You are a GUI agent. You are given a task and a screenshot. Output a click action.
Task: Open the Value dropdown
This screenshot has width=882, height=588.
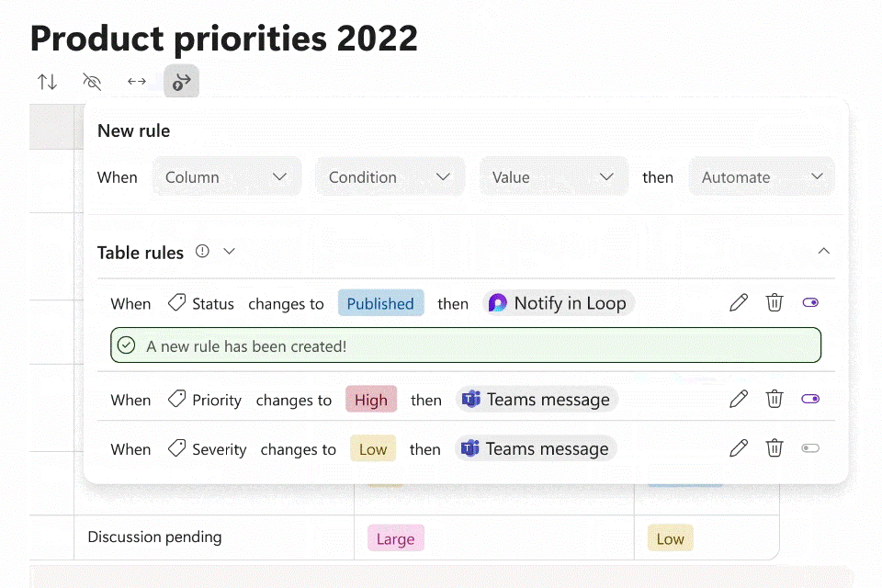pos(553,176)
